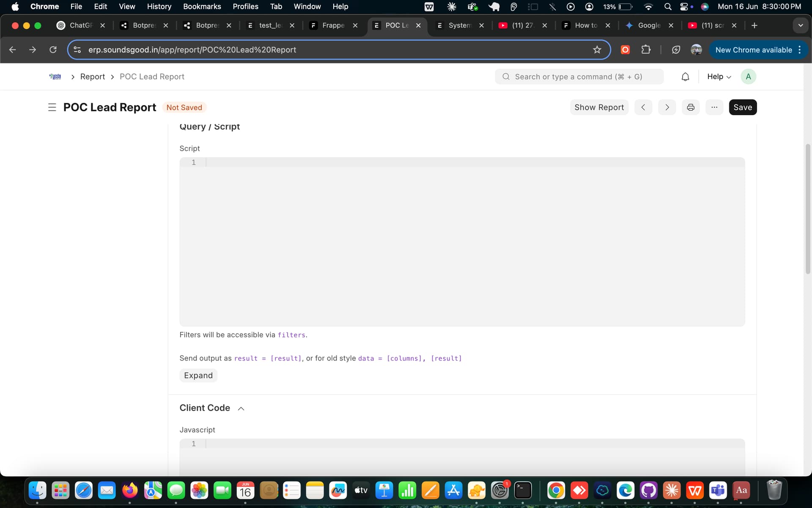The height and width of the screenshot is (508, 812).
Task: Switch to the test_le tab
Action: click(270, 25)
